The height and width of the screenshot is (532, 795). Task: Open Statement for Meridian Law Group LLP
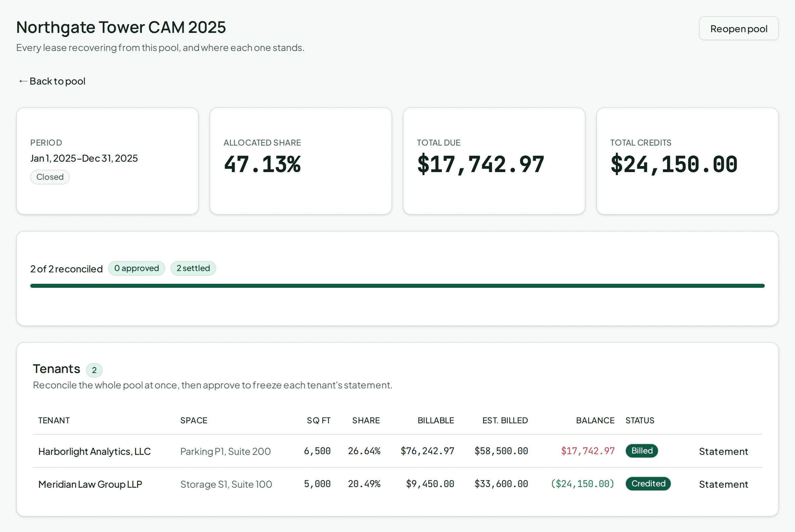click(x=723, y=484)
